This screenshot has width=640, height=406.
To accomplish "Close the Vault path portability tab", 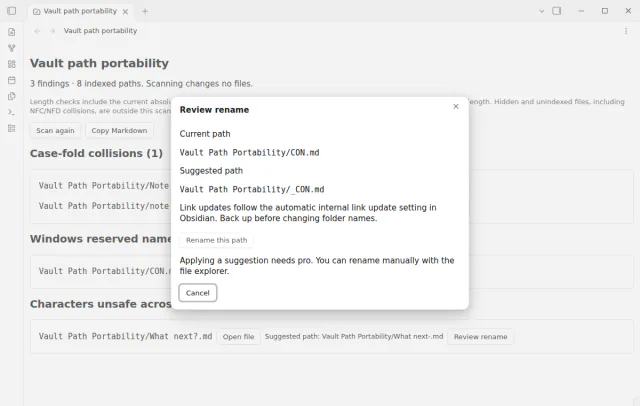I will (125, 11).
